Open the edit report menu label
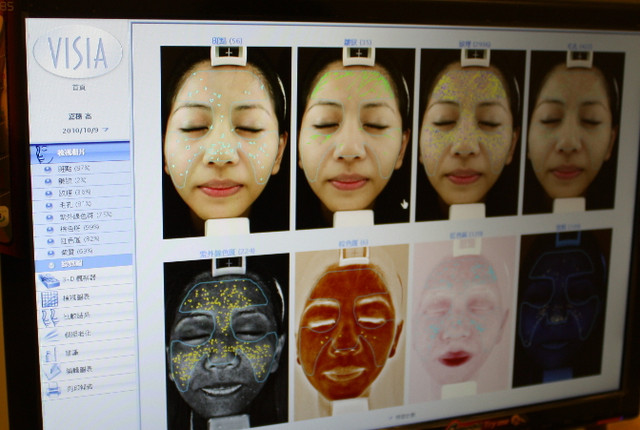This screenshot has width=640, height=430. click(79, 370)
